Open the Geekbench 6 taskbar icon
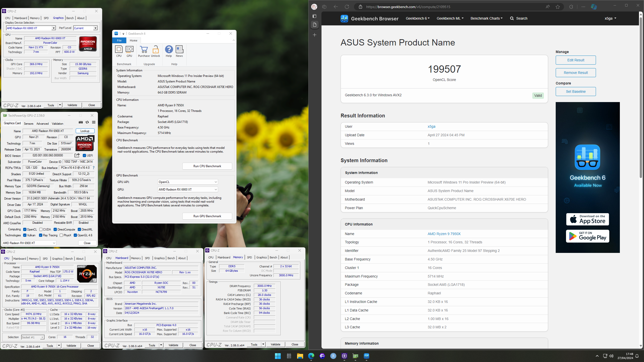Viewport: 644px width, 362px height. click(x=367, y=356)
